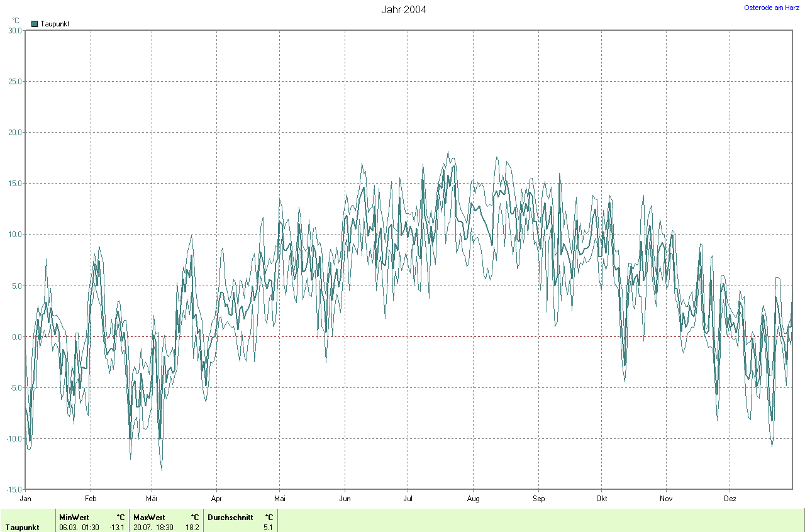Click the maximum value 18.2 cell
The height and width of the screenshot is (532, 805).
click(192, 528)
